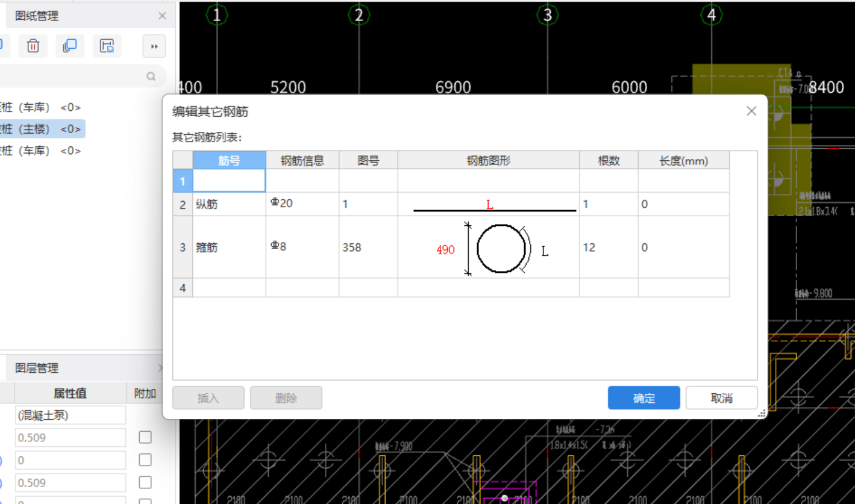The width and height of the screenshot is (855, 504).
Task: Click the dialog resize grip in bottom-right corner
Action: [762, 414]
